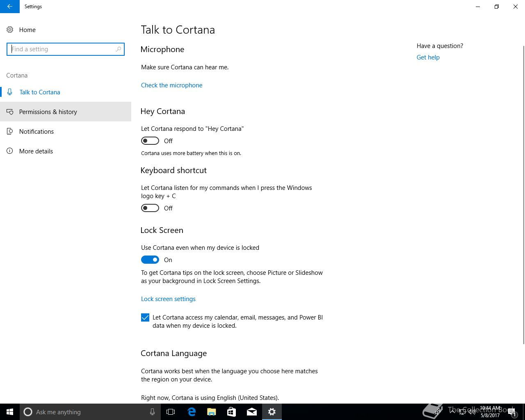Click the Get help link
The width and height of the screenshot is (525, 420).
click(428, 57)
